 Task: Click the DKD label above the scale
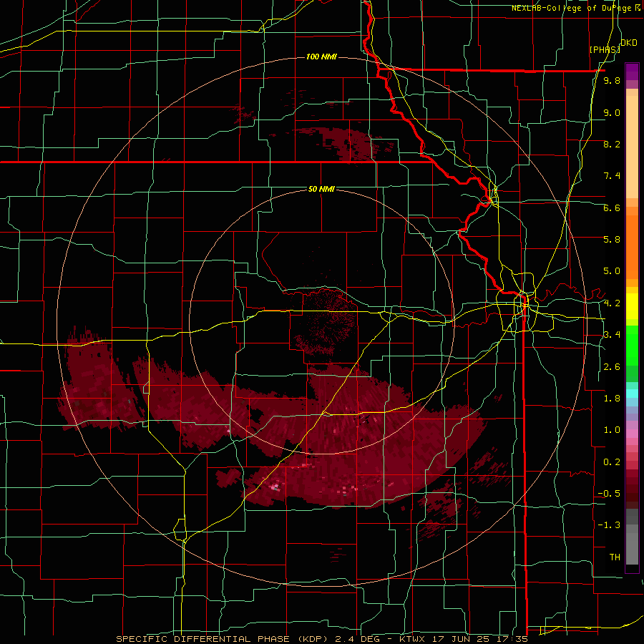pos(629,43)
